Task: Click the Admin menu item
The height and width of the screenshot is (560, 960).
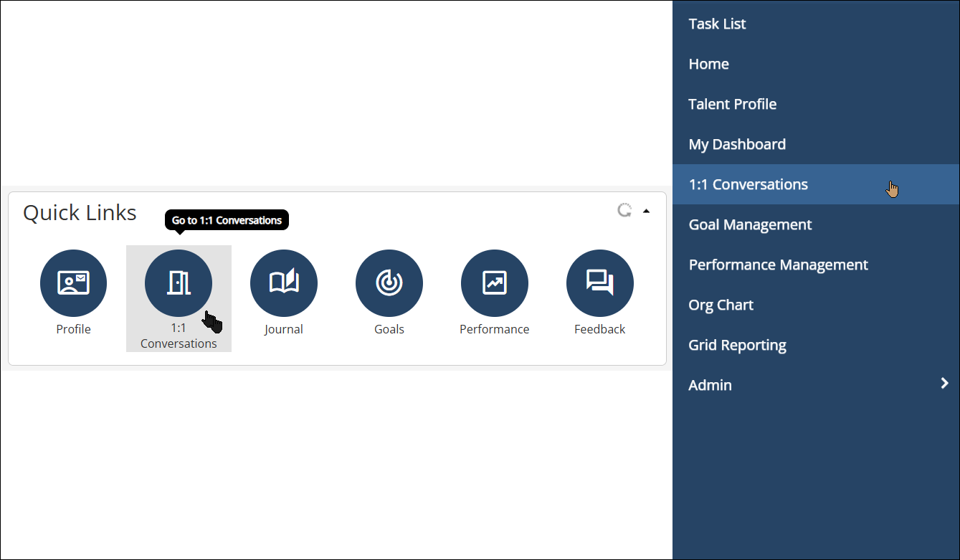Action: [x=710, y=385]
